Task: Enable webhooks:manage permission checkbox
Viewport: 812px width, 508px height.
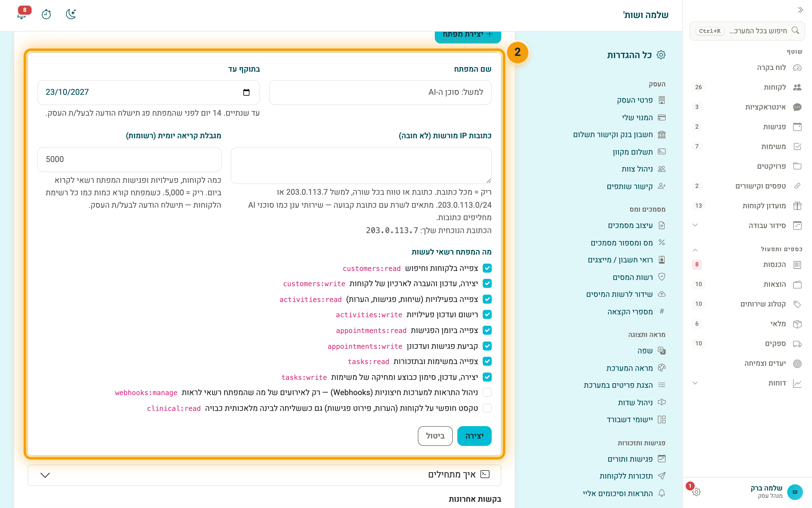Action: coord(487,392)
